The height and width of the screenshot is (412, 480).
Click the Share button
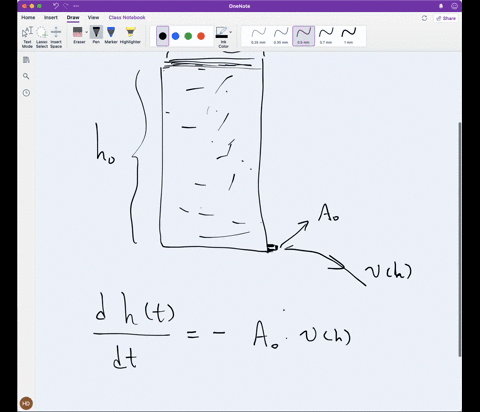tap(446, 18)
